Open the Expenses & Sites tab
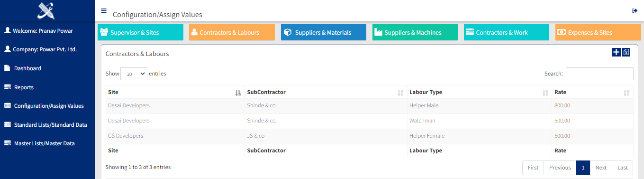This screenshot has width=644, height=179. tap(598, 32)
